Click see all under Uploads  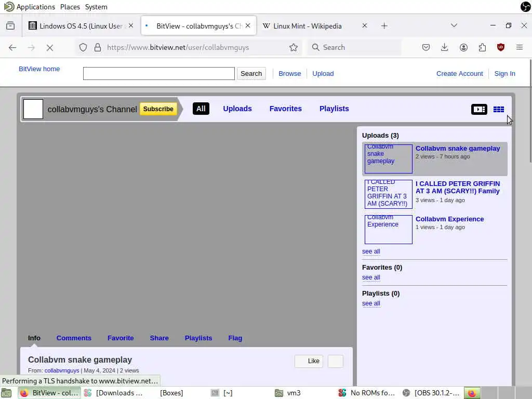coord(371,251)
